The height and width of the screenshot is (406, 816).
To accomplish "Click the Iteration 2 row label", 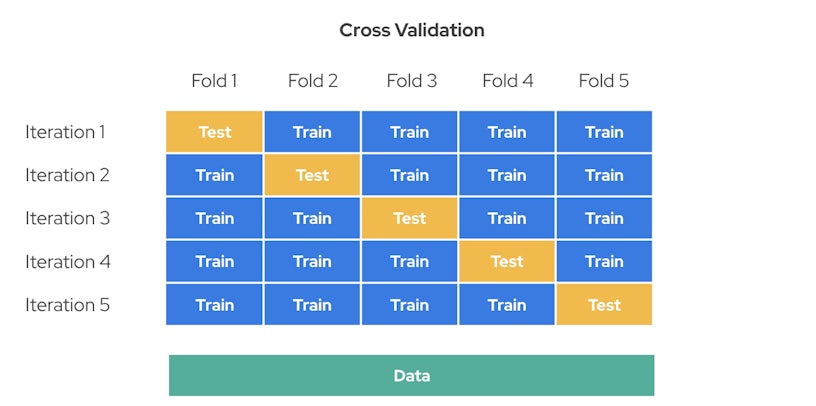I will (67, 175).
